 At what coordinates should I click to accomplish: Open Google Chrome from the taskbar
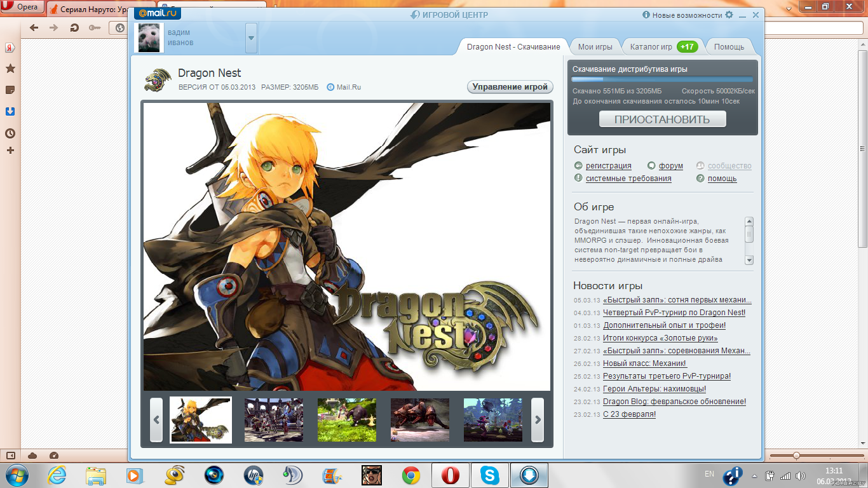coord(410,475)
